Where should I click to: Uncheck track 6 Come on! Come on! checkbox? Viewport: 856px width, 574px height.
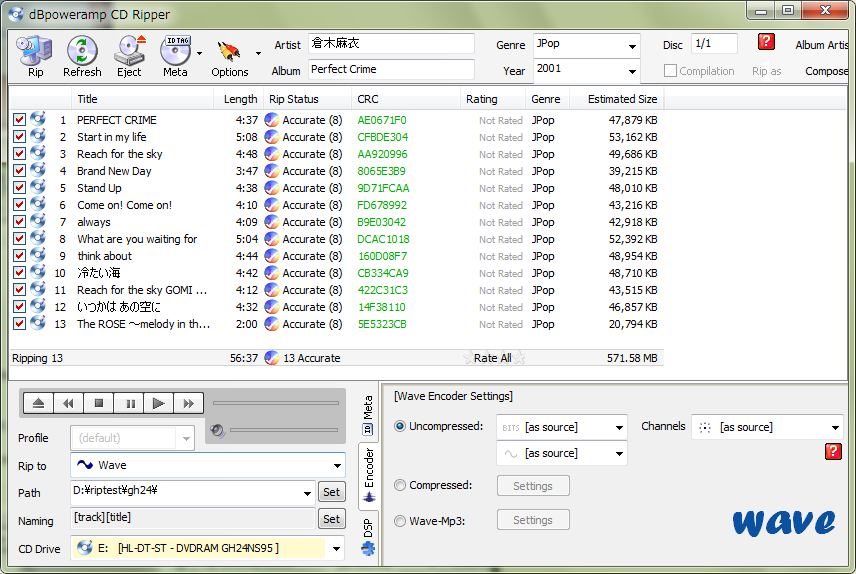(x=19, y=205)
